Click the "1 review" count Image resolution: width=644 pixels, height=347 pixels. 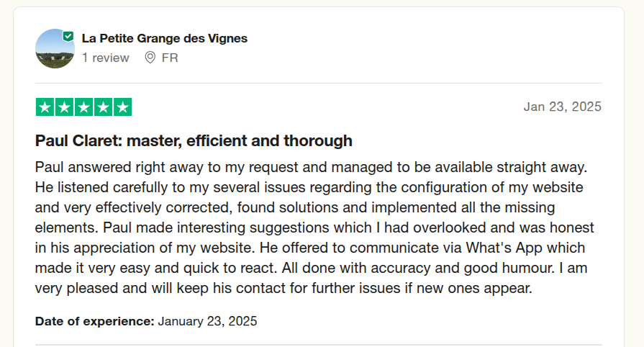click(106, 58)
